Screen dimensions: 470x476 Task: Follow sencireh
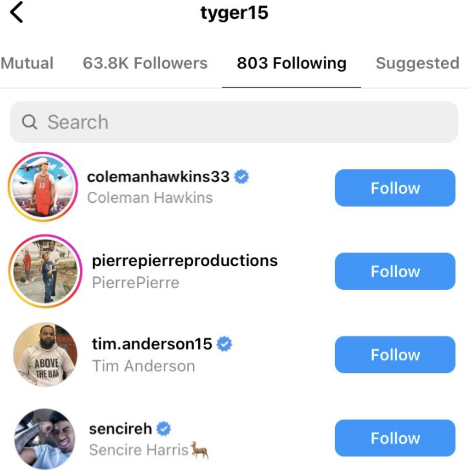[x=395, y=438]
